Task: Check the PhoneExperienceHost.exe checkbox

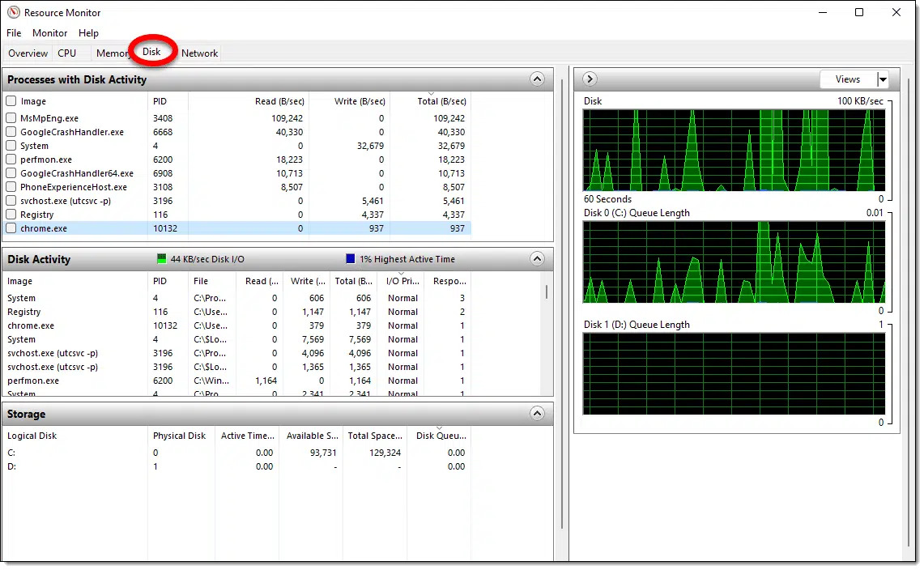Action: [11, 187]
